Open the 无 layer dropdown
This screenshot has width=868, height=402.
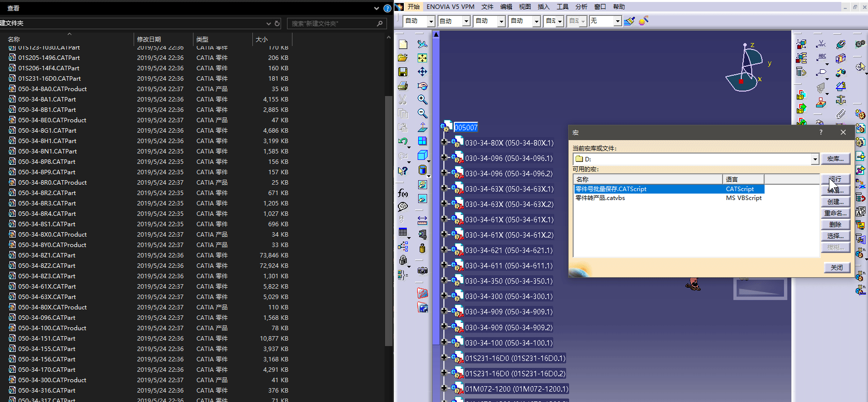pos(618,21)
